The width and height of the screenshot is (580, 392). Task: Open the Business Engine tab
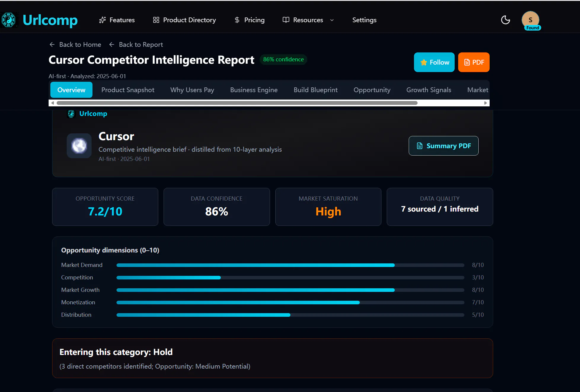coord(254,90)
